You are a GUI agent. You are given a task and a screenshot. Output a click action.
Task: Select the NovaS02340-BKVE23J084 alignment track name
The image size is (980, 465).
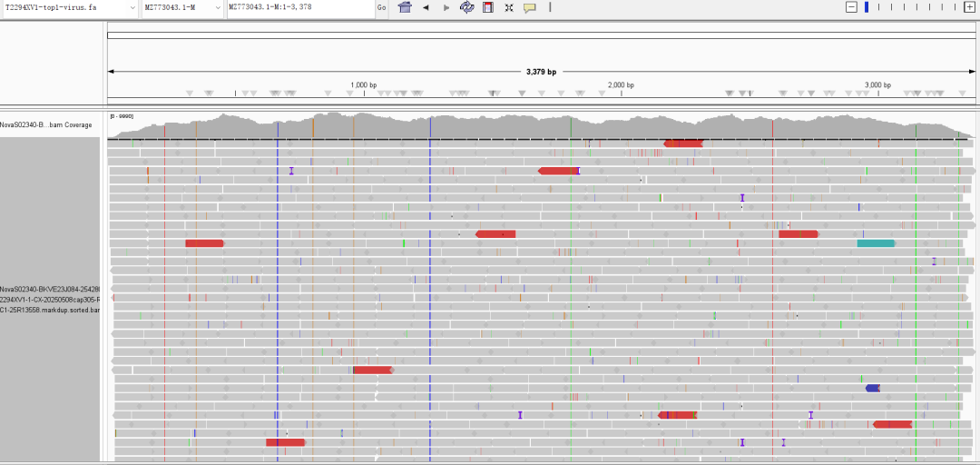pyautogui.click(x=50, y=289)
